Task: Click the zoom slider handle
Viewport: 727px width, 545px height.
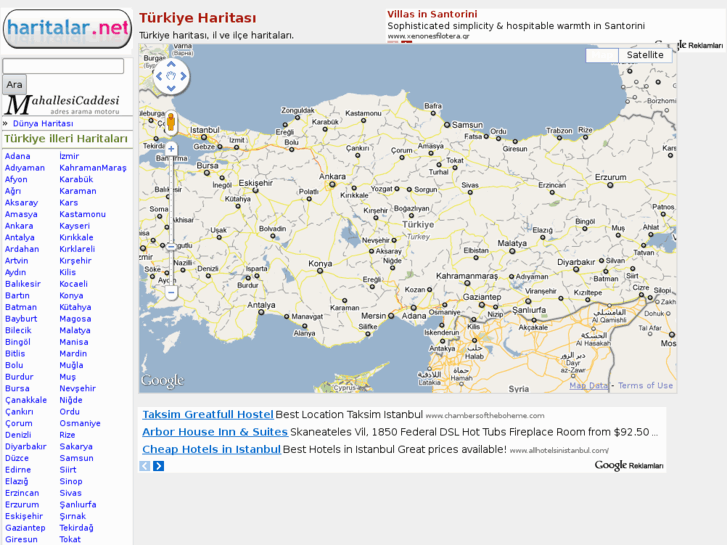Action: click(171, 247)
